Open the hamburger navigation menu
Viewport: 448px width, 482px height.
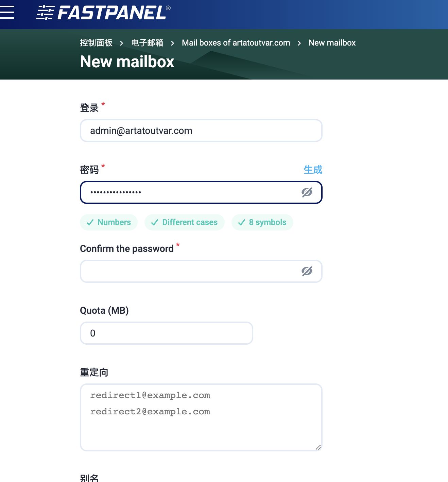tap(7, 12)
